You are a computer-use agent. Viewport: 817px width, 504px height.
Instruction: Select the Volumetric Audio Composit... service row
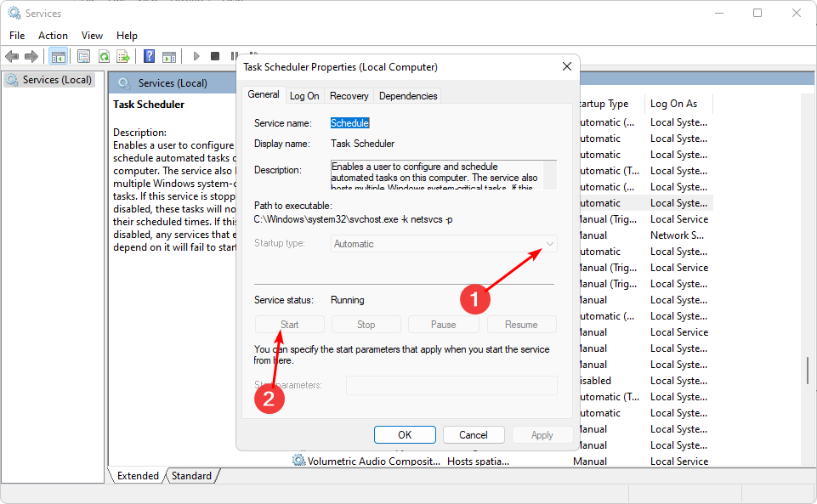coord(373,462)
